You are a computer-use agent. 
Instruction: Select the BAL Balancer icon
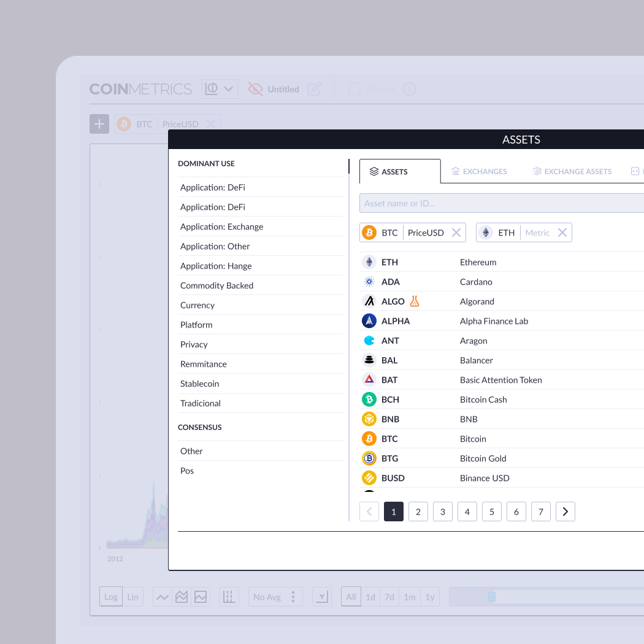click(369, 360)
